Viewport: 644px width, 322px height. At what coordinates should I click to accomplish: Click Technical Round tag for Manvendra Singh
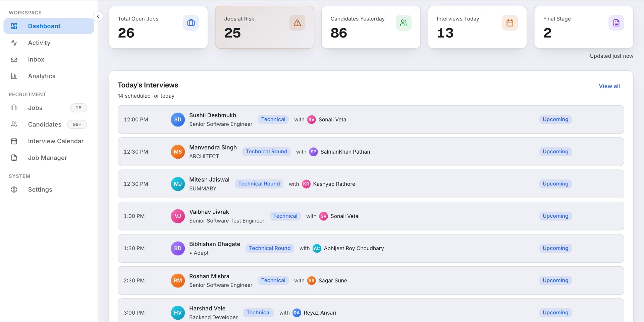click(x=266, y=152)
